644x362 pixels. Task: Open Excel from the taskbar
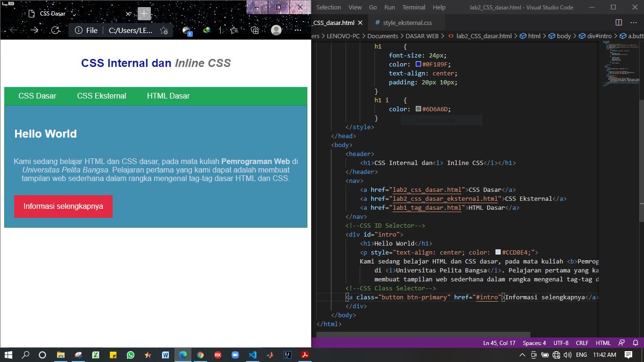click(96, 354)
